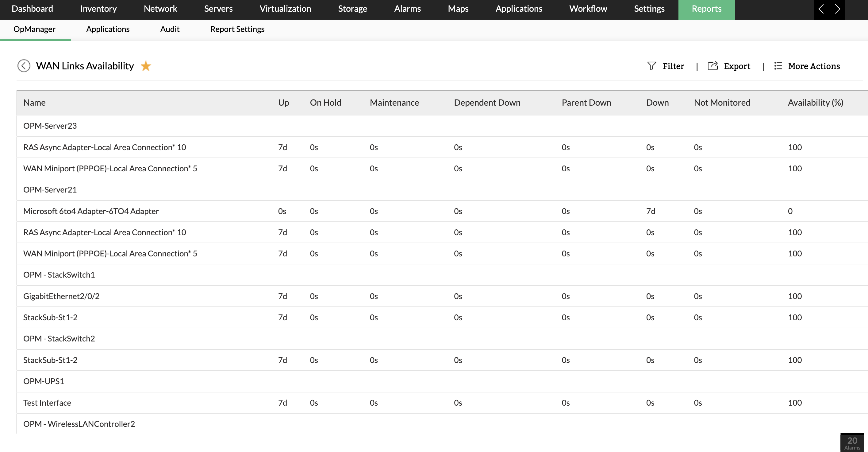Viewport: 868px width, 452px height.
Task: Click the Down column header
Action: click(x=657, y=103)
